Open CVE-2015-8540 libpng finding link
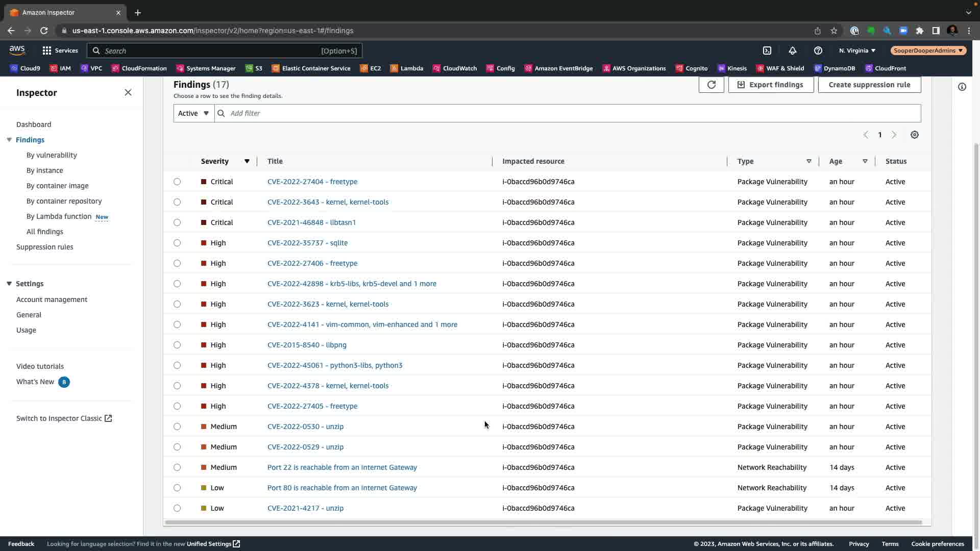The image size is (980, 551). tap(307, 345)
